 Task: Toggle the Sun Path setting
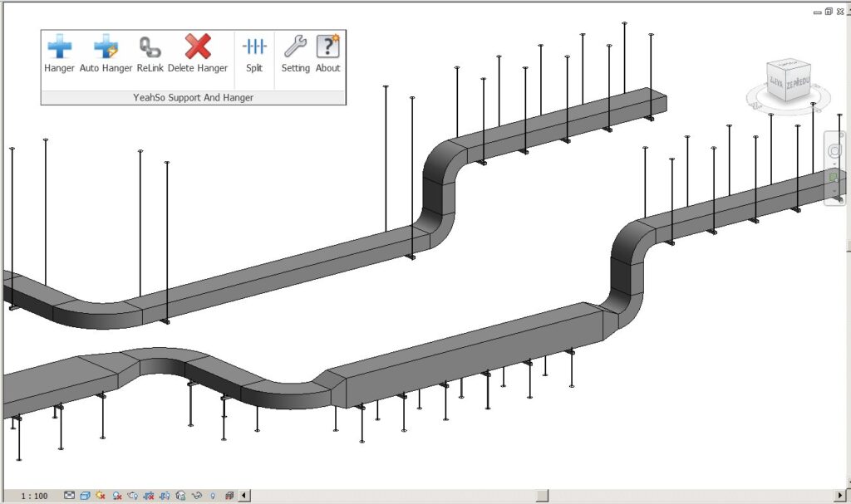click(x=101, y=496)
